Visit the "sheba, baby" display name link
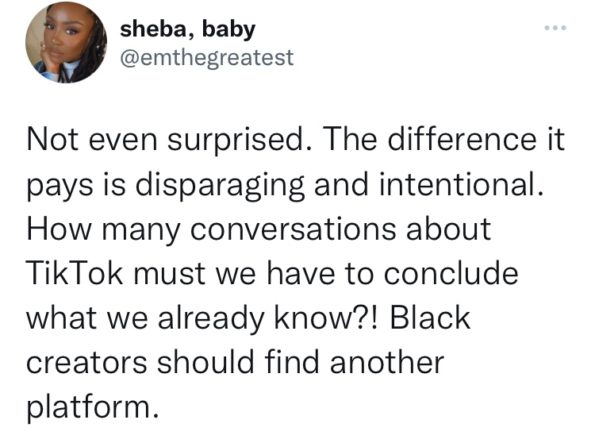This screenshot has width=595, height=439. 188,30
